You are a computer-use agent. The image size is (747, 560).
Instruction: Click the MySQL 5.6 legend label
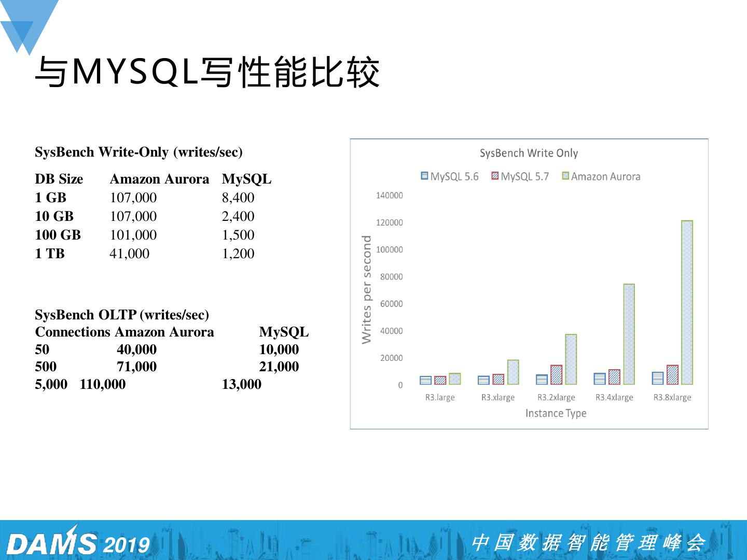tap(454, 176)
